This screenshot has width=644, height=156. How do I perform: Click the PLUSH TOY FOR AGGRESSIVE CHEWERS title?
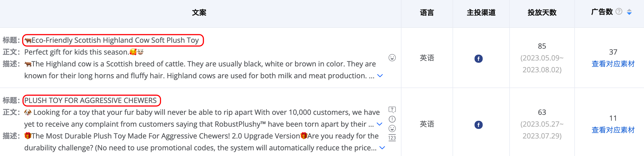pos(91,100)
